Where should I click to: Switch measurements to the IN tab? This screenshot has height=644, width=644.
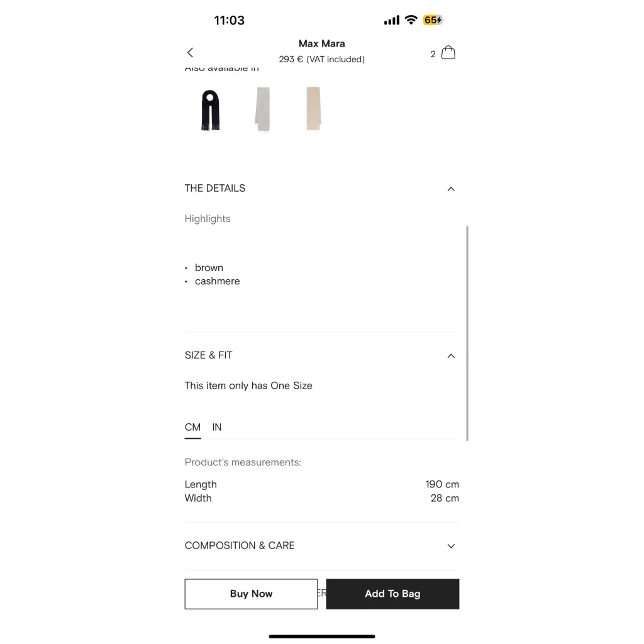pyautogui.click(x=217, y=428)
